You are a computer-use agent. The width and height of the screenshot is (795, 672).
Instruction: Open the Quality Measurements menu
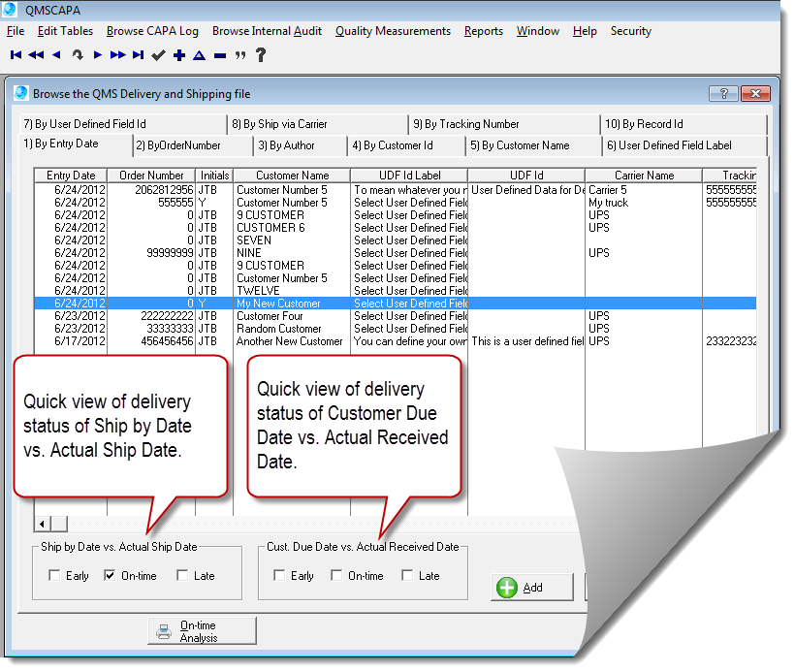pyautogui.click(x=393, y=31)
